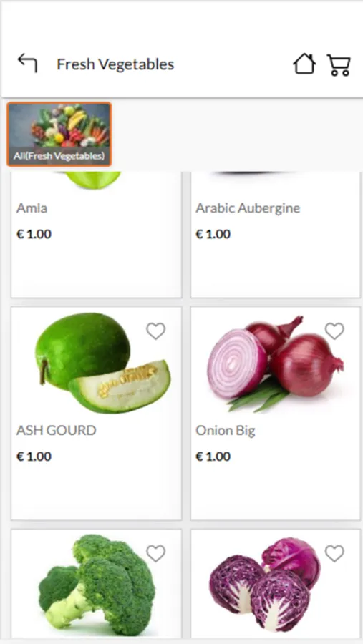This screenshot has height=644, width=363.
Task: Go back using the arrow icon
Action: pyautogui.click(x=27, y=63)
